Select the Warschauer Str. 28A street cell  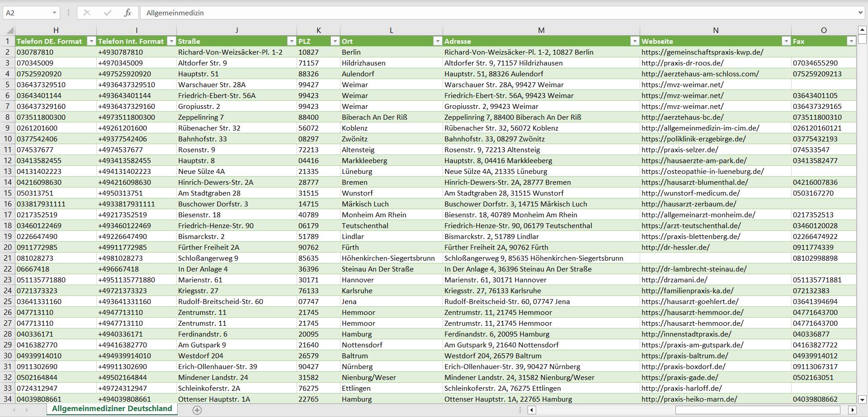click(x=236, y=84)
